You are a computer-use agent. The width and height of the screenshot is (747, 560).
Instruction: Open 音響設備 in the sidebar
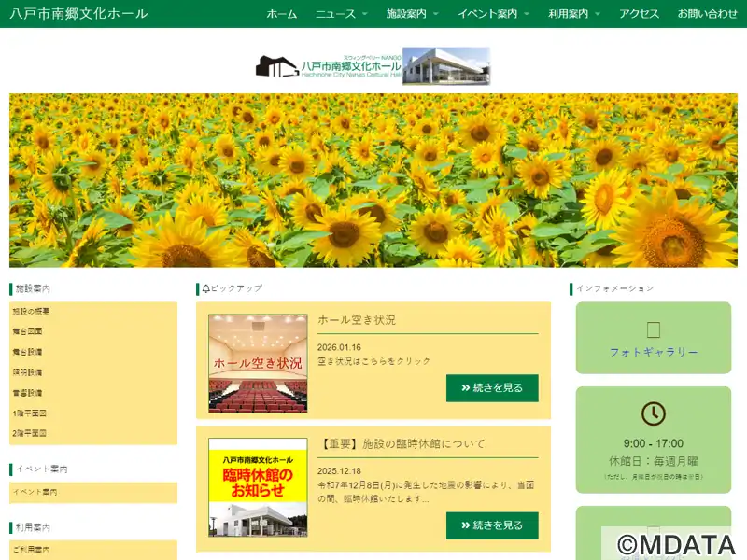(28, 393)
